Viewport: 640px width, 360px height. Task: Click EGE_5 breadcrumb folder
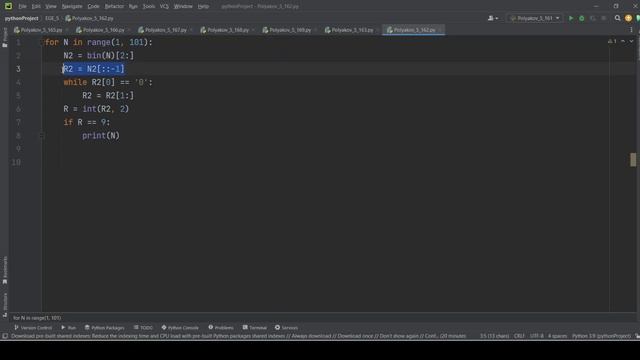click(52, 18)
